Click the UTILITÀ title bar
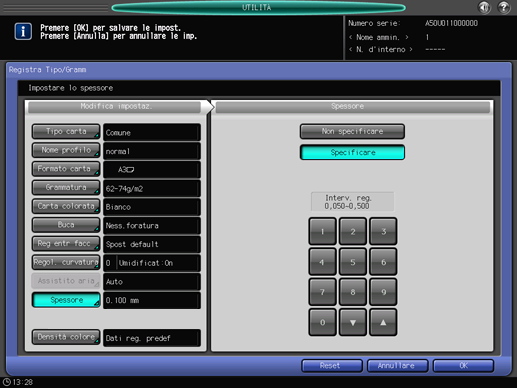517x388 pixels. [258, 7]
